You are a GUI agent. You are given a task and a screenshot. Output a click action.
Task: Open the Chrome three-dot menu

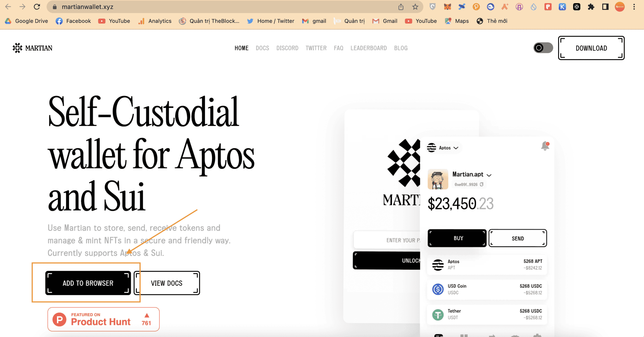pos(634,7)
